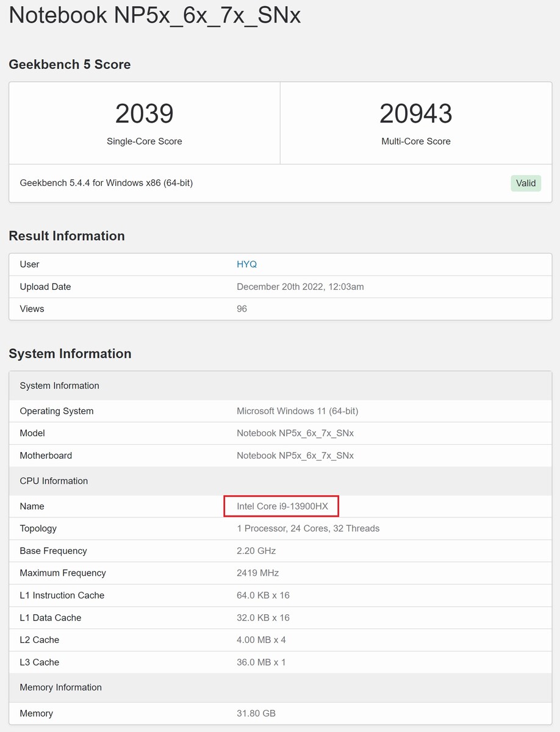
Task: Click the Multi-Core Score label
Action: (416, 141)
